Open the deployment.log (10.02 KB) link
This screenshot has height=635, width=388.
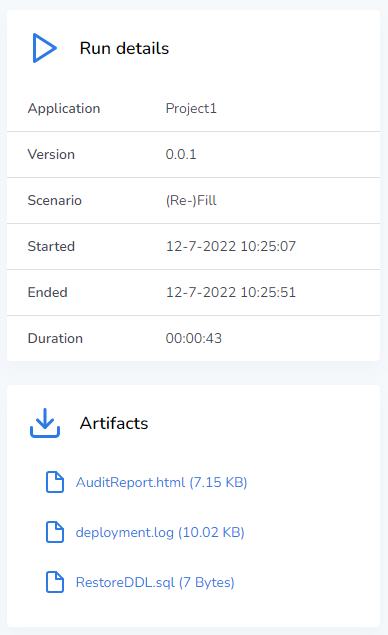[160, 533]
